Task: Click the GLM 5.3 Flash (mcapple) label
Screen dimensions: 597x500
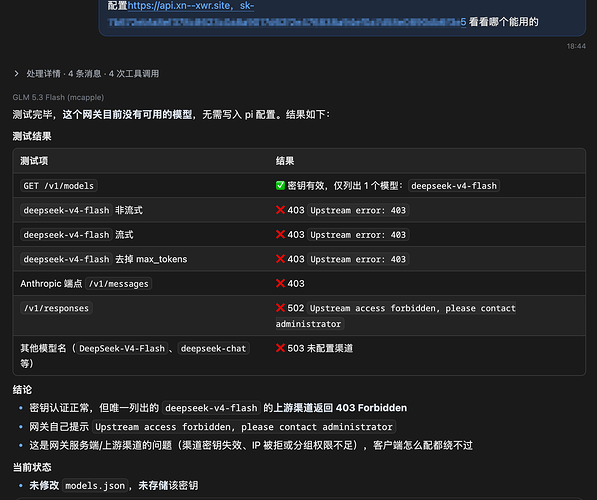Action: [x=58, y=97]
